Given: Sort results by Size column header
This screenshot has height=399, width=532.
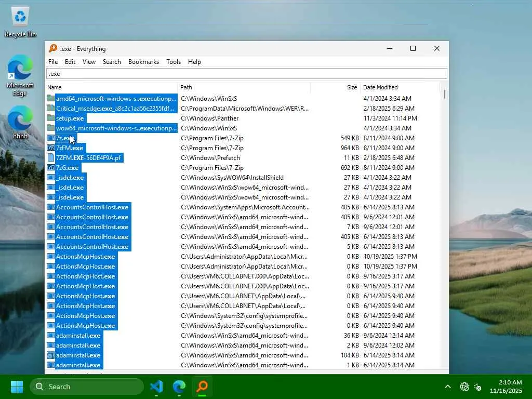Looking at the screenshot, I should [336, 87].
